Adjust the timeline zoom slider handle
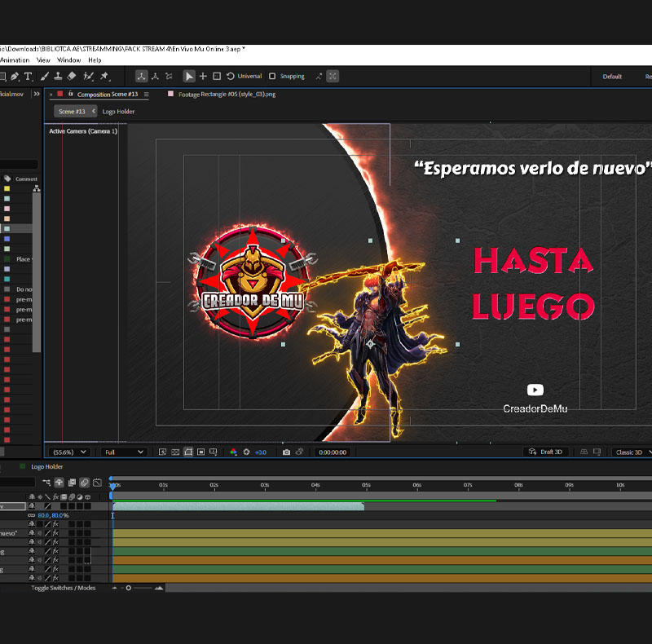The height and width of the screenshot is (644, 652). pos(129,588)
